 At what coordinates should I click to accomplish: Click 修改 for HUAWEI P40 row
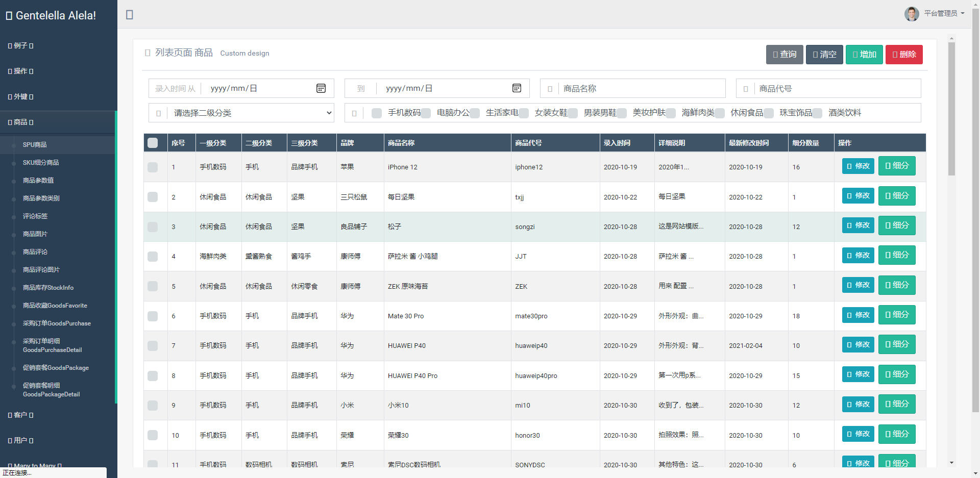[x=858, y=344]
